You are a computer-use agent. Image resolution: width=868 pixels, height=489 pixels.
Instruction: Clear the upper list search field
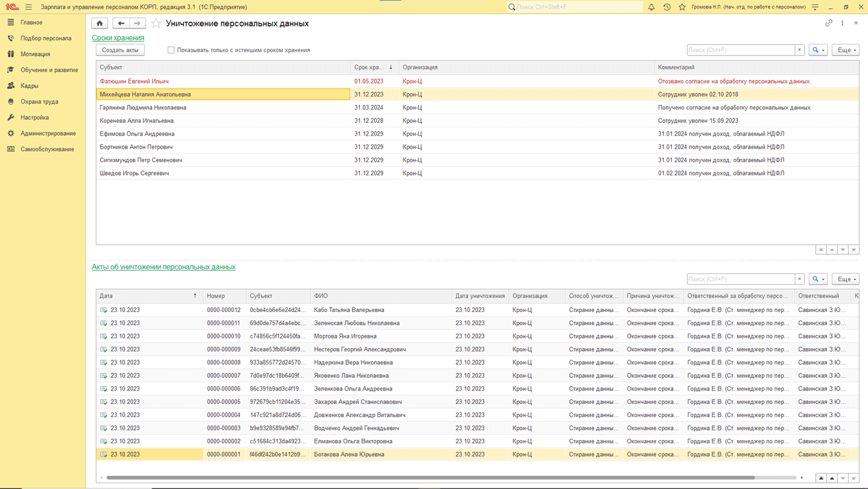pyautogui.click(x=799, y=50)
